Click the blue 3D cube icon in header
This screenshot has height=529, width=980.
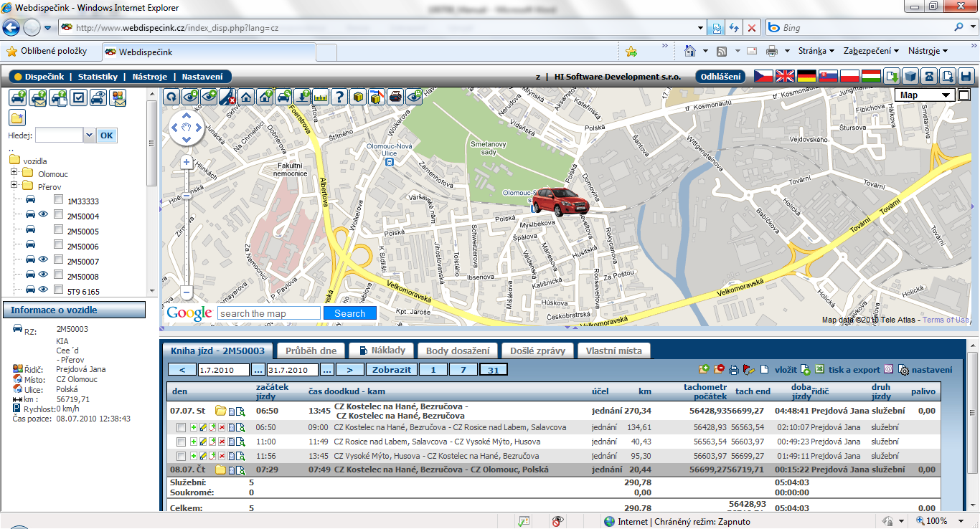tap(910, 76)
